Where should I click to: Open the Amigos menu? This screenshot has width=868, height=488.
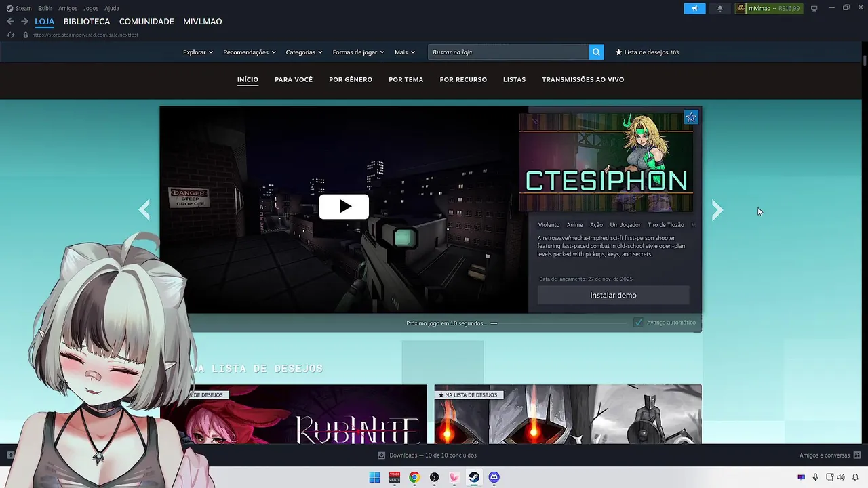pyautogui.click(x=68, y=9)
